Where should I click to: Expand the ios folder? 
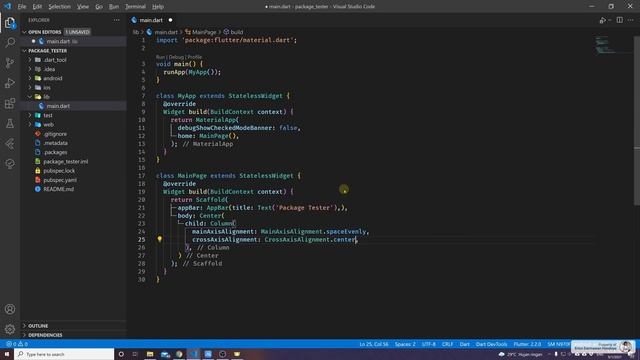click(47, 87)
